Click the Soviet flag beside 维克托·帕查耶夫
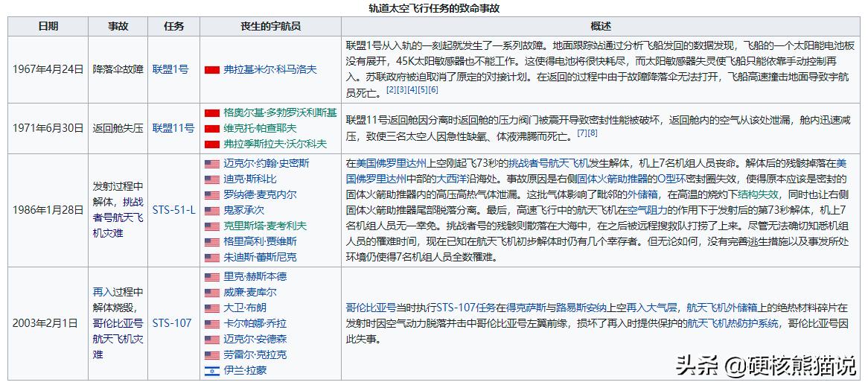This screenshot has width=868, height=388. (x=212, y=128)
